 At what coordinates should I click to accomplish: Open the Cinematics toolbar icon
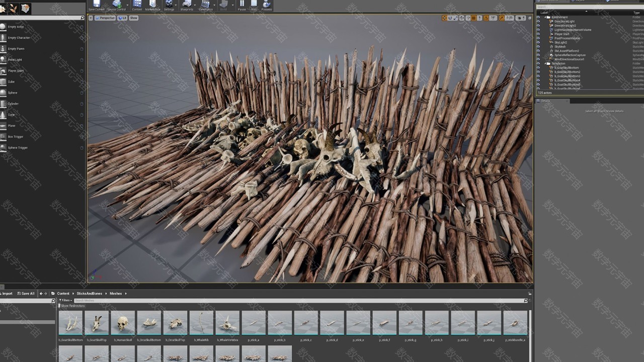pos(205,4)
